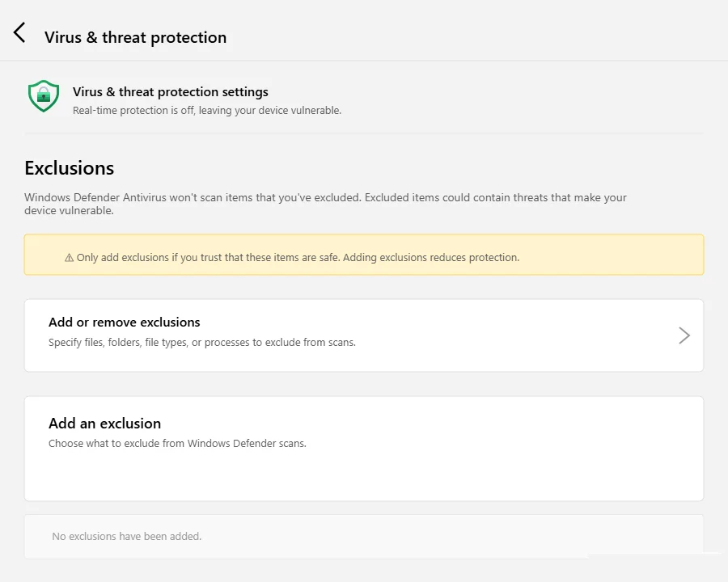Open Virus & threat protection settings heading
The height and width of the screenshot is (582, 728).
[x=170, y=92]
